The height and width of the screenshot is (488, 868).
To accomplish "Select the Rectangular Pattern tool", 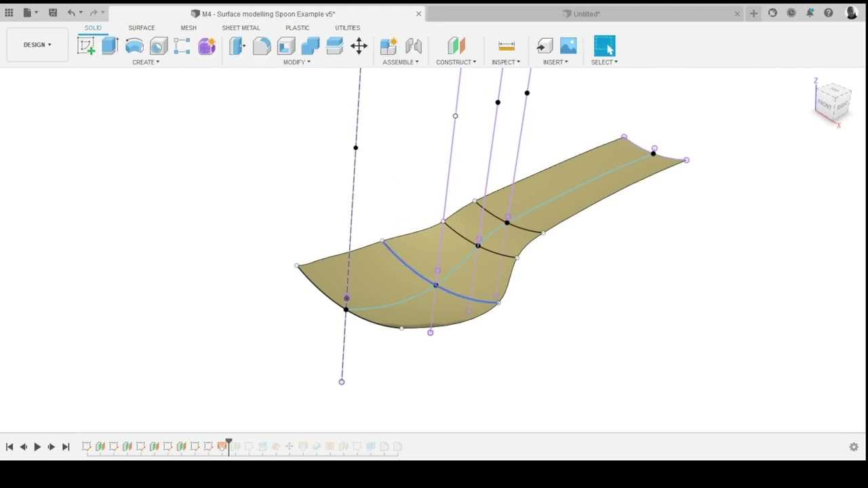I will coord(182,46).
